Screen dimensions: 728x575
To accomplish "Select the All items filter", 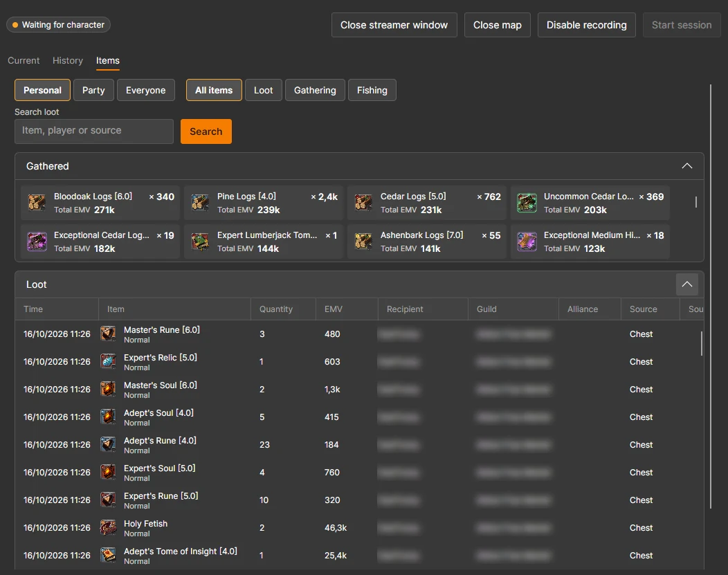I will pos(214,90).
